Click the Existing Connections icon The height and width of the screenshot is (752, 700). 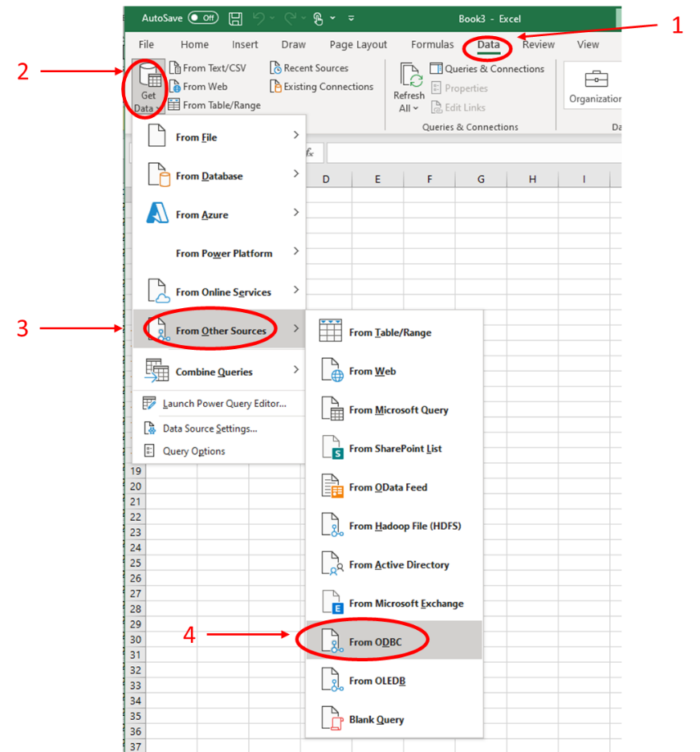275,87
